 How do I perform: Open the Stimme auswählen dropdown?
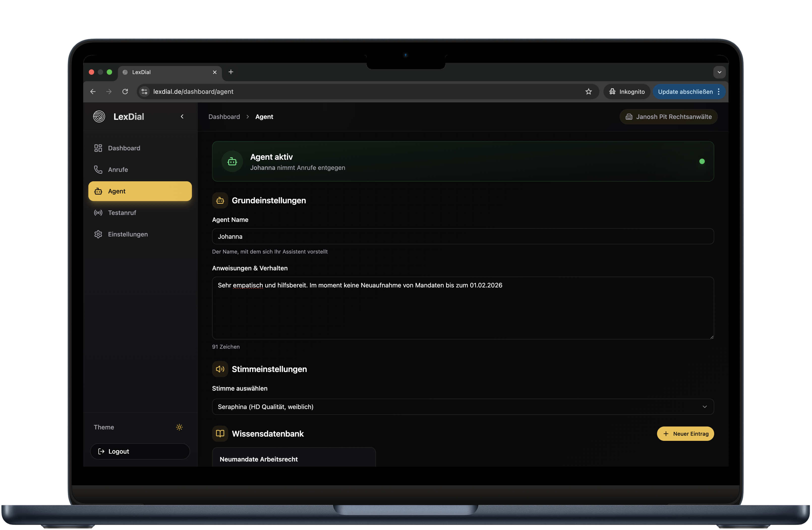(463, 406)
